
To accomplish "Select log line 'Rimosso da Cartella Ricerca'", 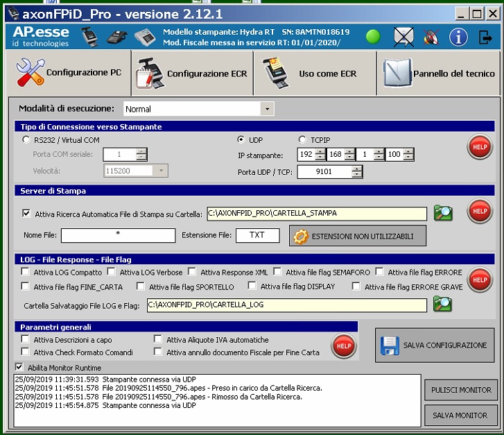I will (x=159, y=397).
